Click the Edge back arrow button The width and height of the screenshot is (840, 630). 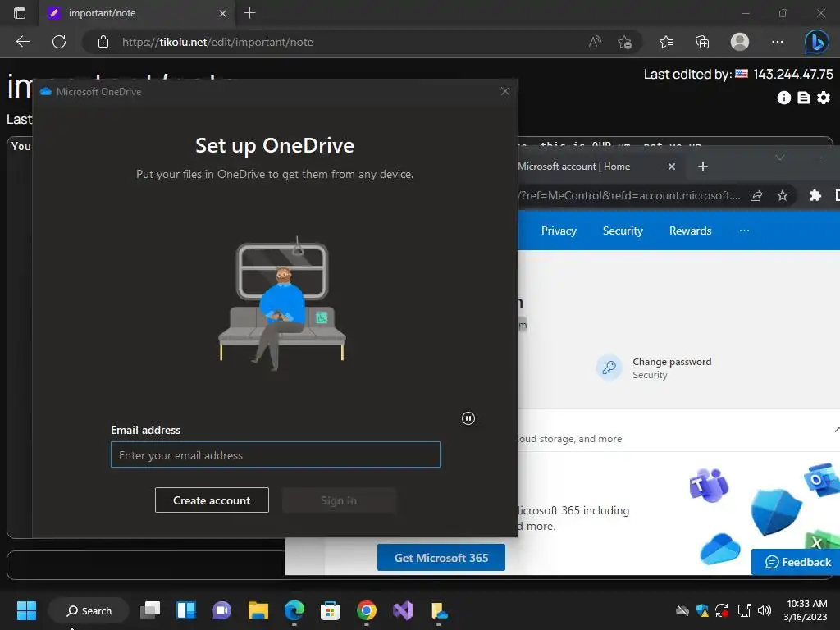(x=23, y=42)
